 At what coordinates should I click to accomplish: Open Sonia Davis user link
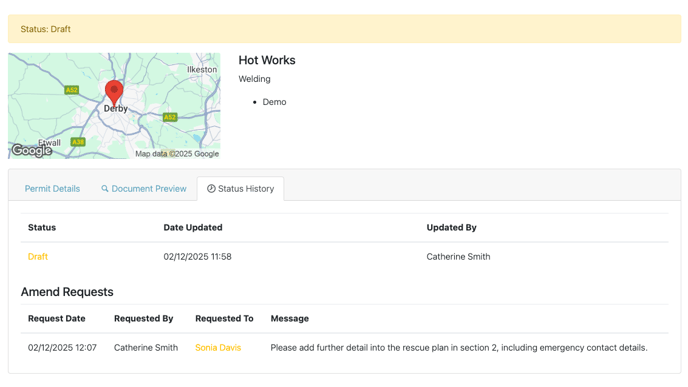click(x=218, y=348)
